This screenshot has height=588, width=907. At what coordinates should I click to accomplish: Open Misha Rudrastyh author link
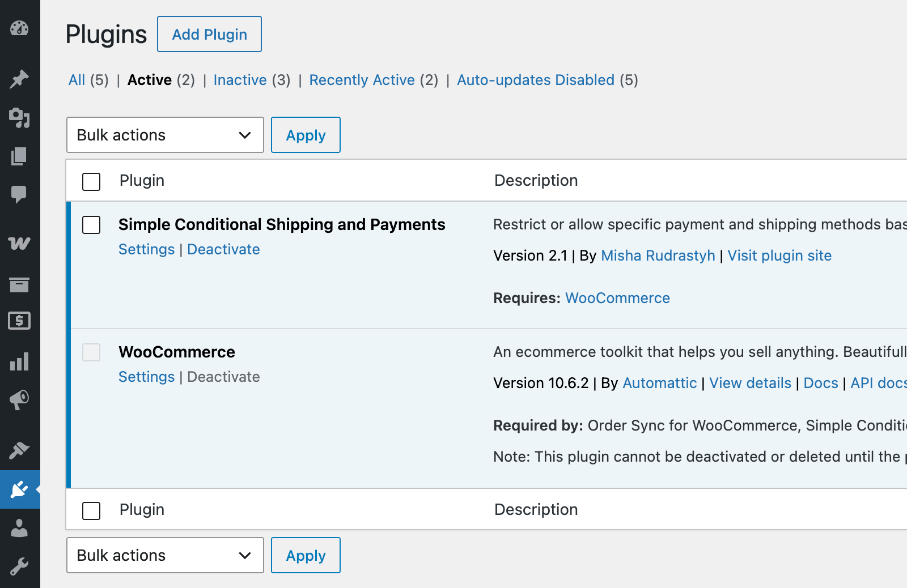pos(658,255)
